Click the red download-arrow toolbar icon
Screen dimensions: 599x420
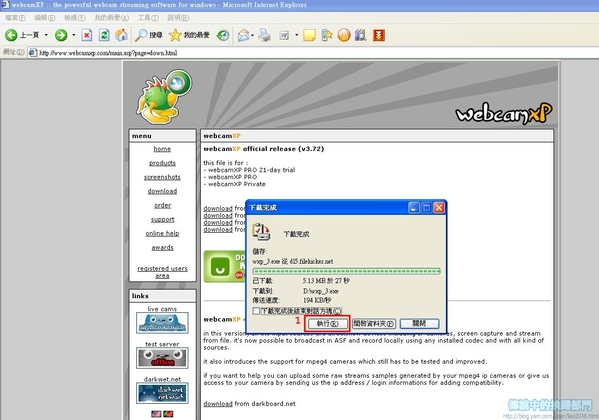tap(379, 35)
